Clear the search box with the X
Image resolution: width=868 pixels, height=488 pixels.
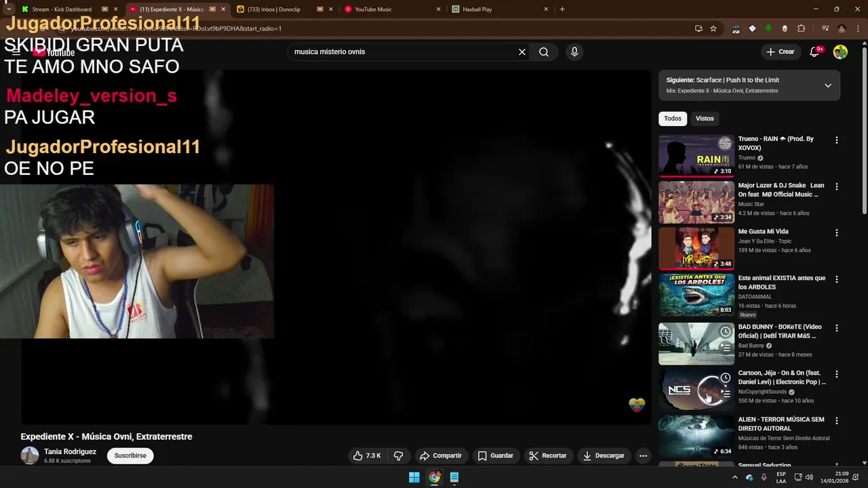click(x=522, y=52)
